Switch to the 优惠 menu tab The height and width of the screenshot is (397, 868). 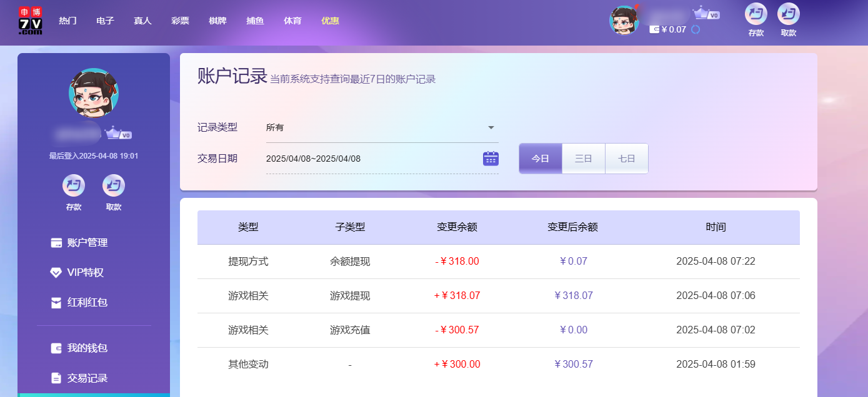pos(329,20)
